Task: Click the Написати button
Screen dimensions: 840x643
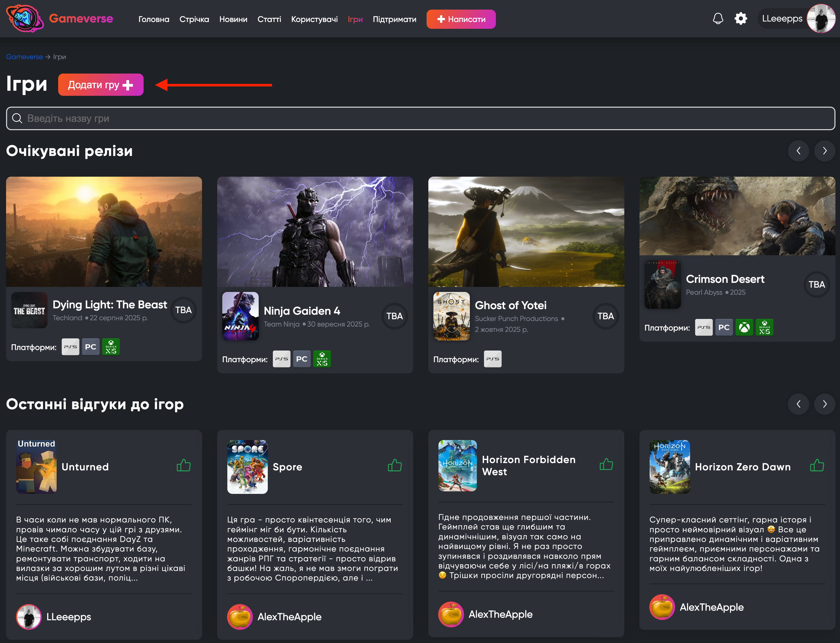Action: coord(461,19)
